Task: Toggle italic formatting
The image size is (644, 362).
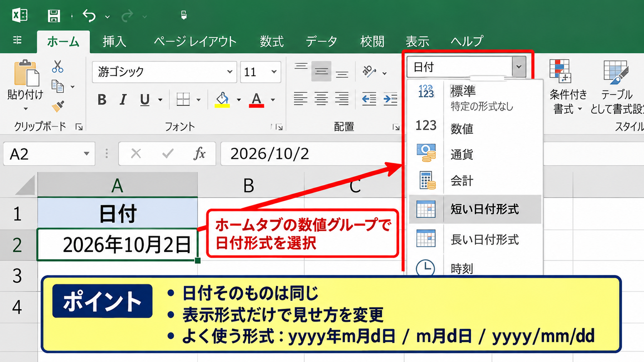Action: tap(123, 100)
